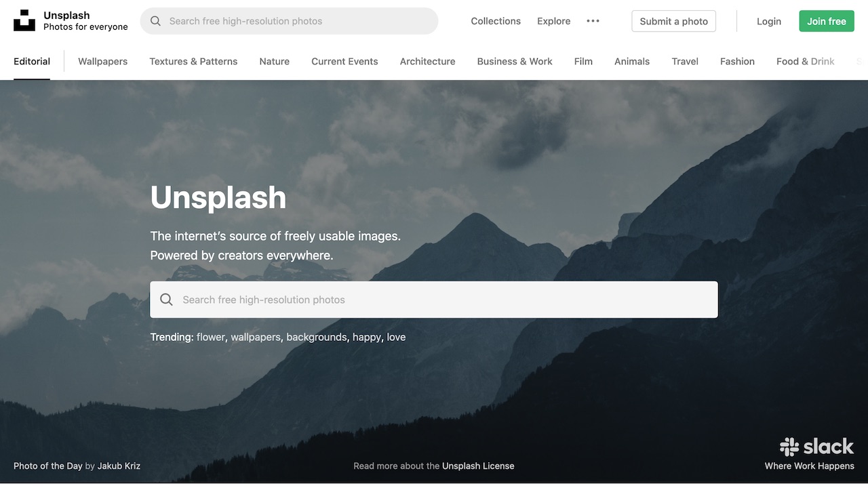The height and width of the screenshot is (488, 868).
Task: Focus the top navigation search field
Action: coord(289,21)
